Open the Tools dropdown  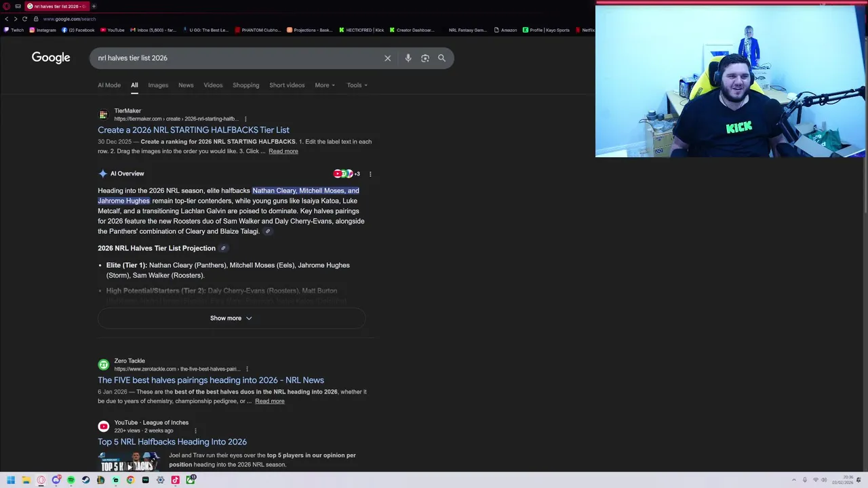tap(357, 85)
